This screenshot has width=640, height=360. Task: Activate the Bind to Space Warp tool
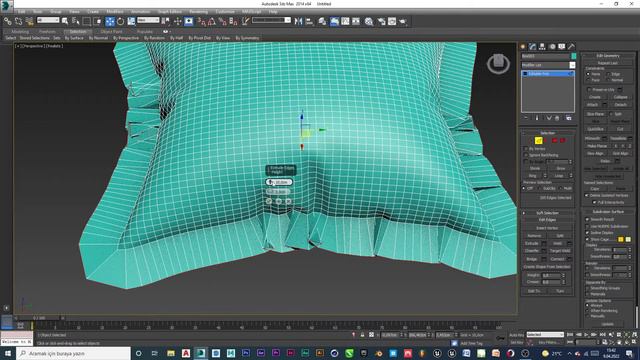[x=29, y=21]
